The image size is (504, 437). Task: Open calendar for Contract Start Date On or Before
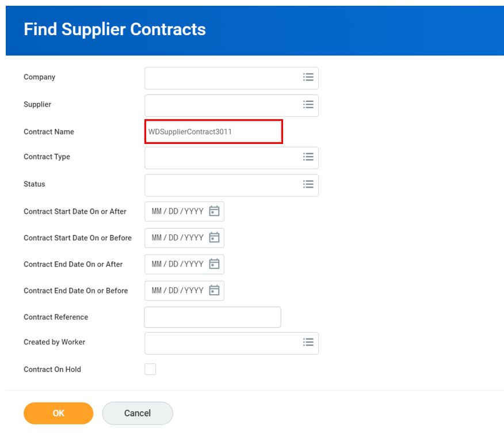point(214,238)
